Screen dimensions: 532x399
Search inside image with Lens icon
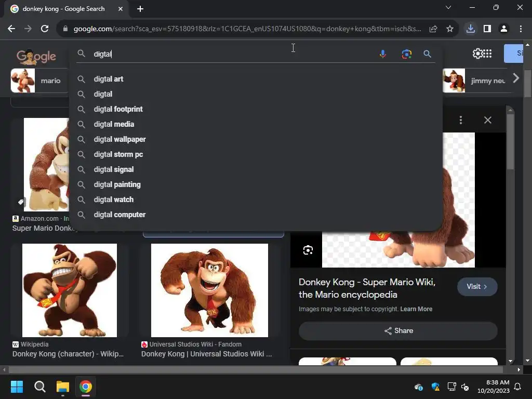[x=308, y=250]
